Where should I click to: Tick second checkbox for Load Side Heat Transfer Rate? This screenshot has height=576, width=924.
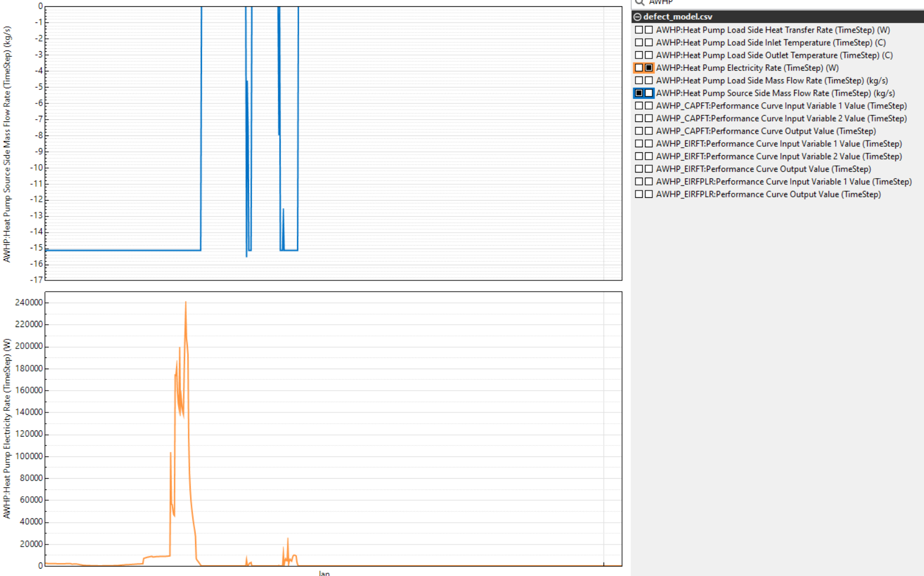pos(649,30)
